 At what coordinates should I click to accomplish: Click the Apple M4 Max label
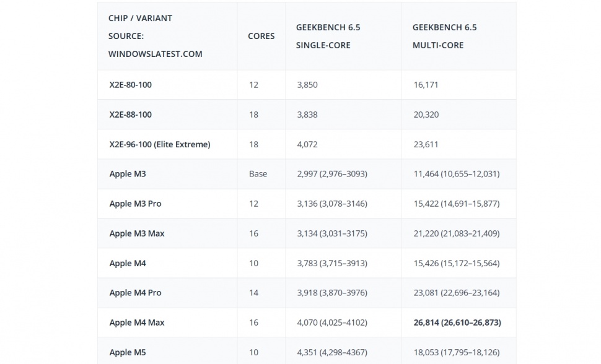tap(138, 322)
